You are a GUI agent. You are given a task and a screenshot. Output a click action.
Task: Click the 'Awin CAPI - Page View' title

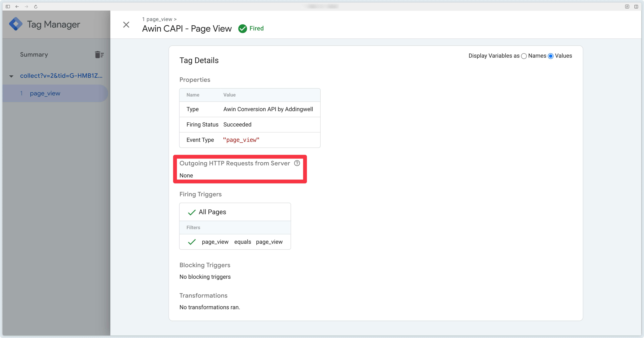pos(187,29)
